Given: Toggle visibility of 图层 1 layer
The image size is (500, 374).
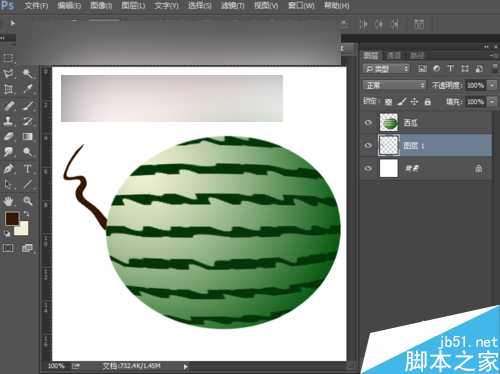Looking at the screenshot, I should (x=368, y=146).
